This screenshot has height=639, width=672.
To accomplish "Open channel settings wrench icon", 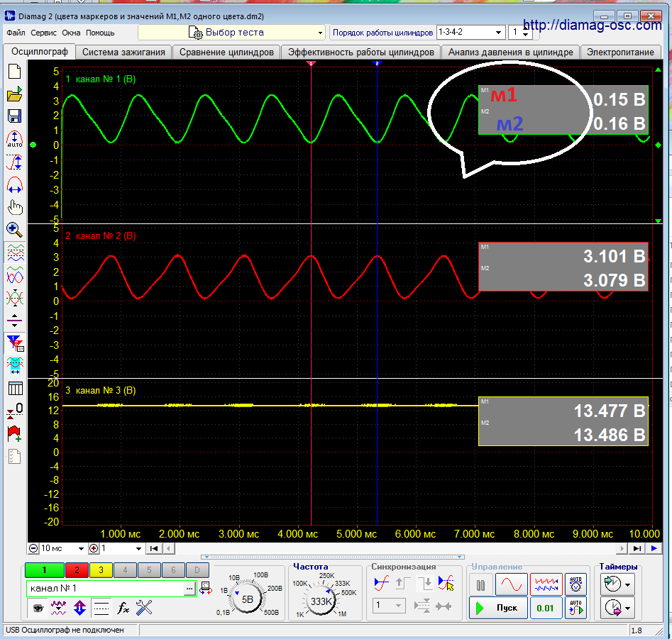I will point(144,607).
